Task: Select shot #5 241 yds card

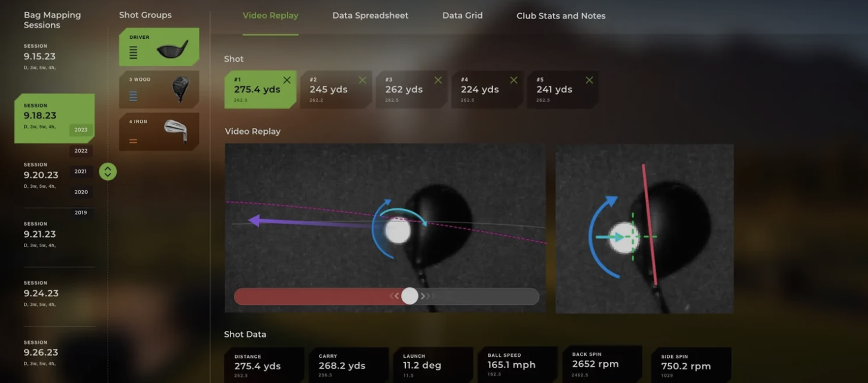Action: click(x=563, y=90)
